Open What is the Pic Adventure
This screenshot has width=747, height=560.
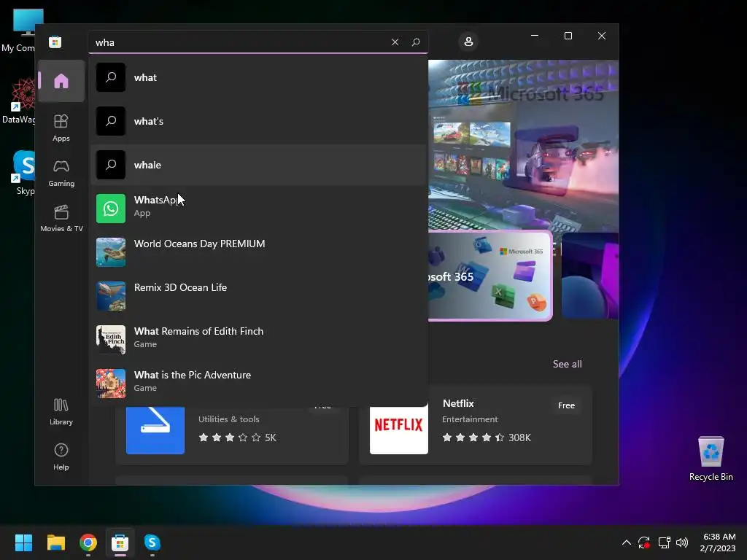coord(258,384)
